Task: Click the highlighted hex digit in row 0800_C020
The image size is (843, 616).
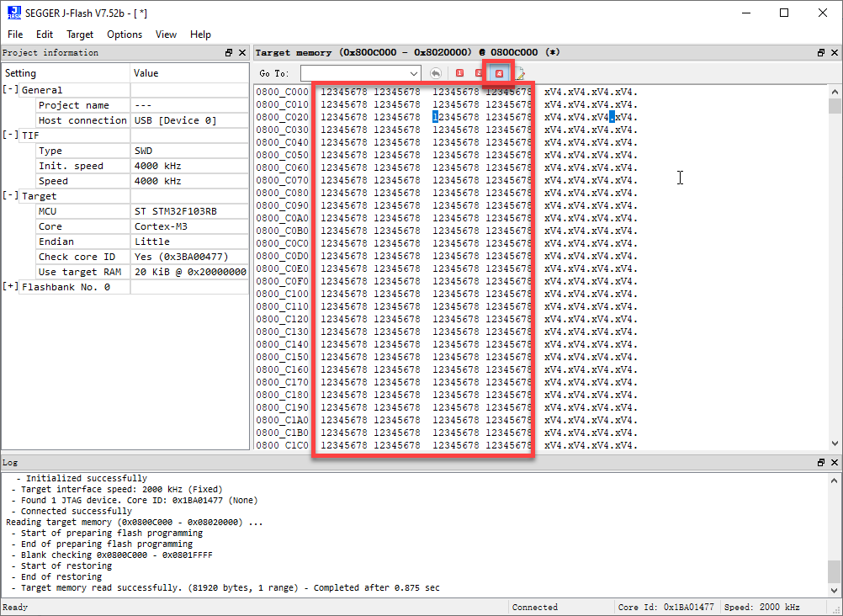Action: click(436, 117)
